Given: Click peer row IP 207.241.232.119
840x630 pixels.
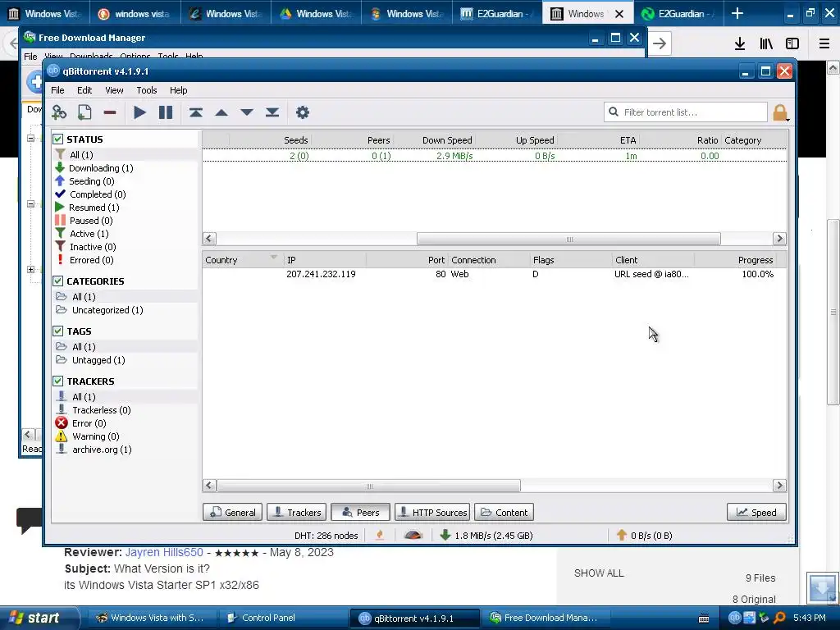Looking at the screenshot, I should pyautogui.click(x=321, y=274).
